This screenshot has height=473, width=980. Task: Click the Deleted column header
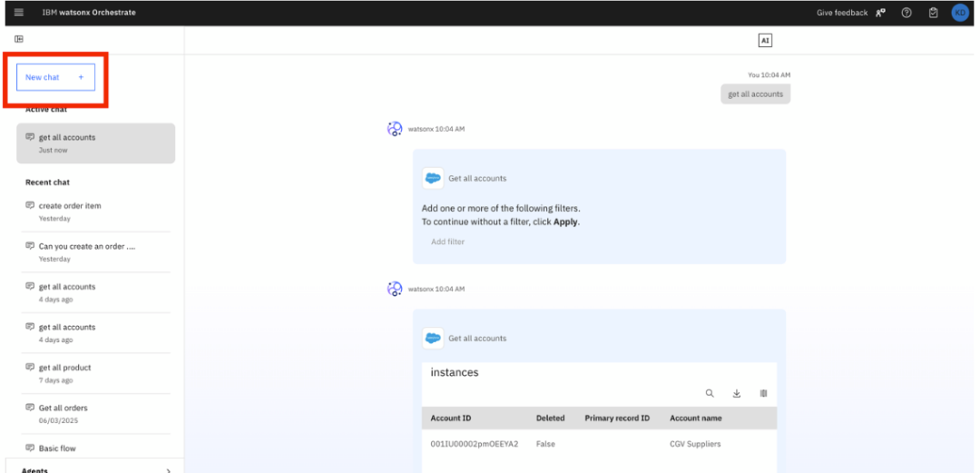click(550, 418)
